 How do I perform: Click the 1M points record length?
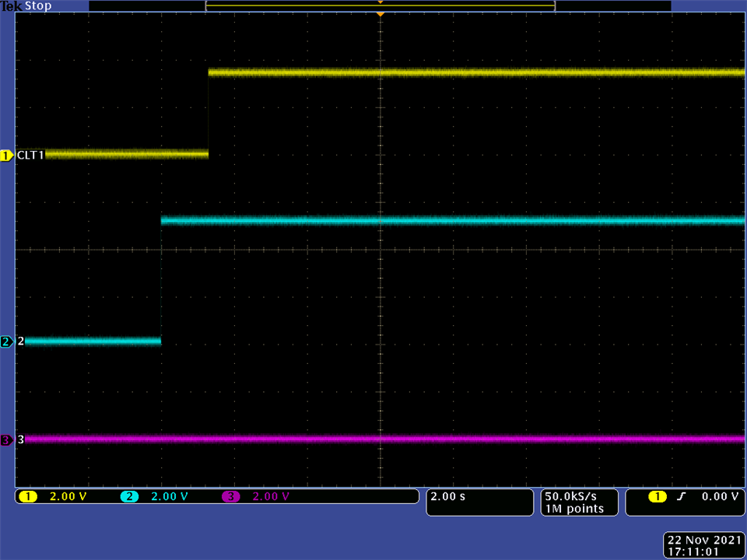[574, 509]
